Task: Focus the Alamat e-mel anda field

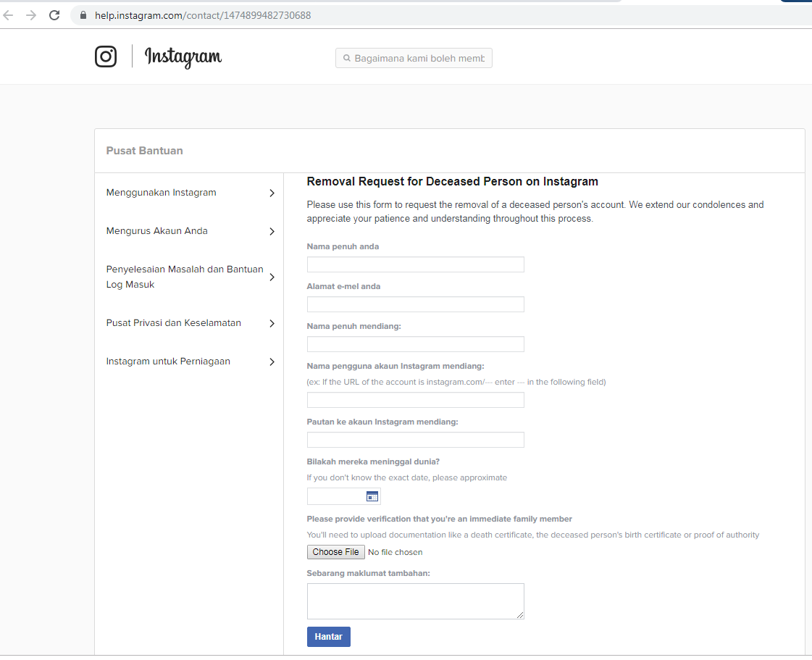Action: (x=415, y=304)
